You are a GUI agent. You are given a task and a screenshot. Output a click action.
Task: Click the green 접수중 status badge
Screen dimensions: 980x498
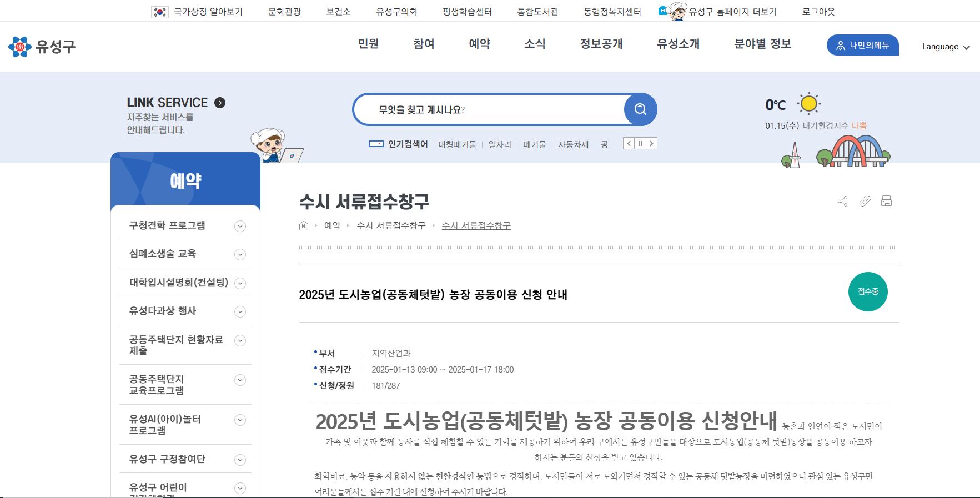pos(868,291)
